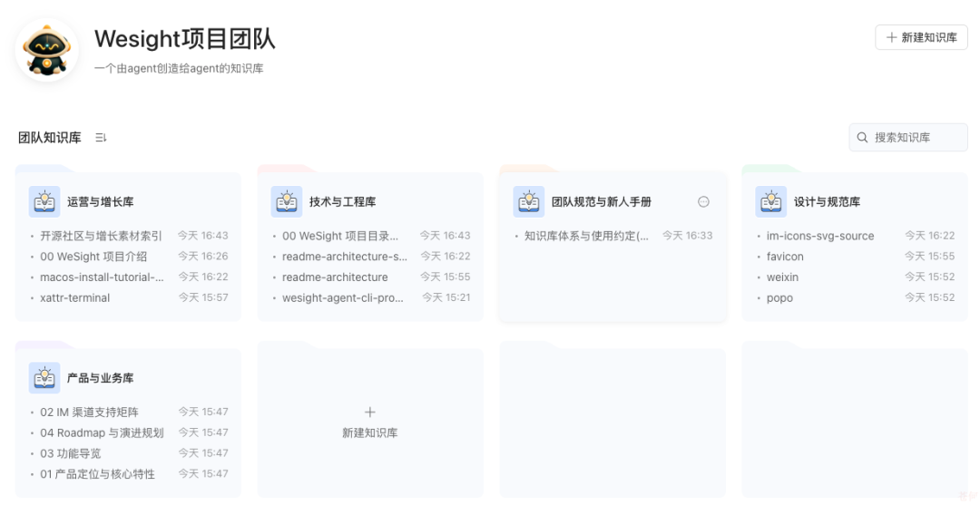Open the 运营与增长库 book icon
The image size is (980, 505).
click(x=44, y=201)
